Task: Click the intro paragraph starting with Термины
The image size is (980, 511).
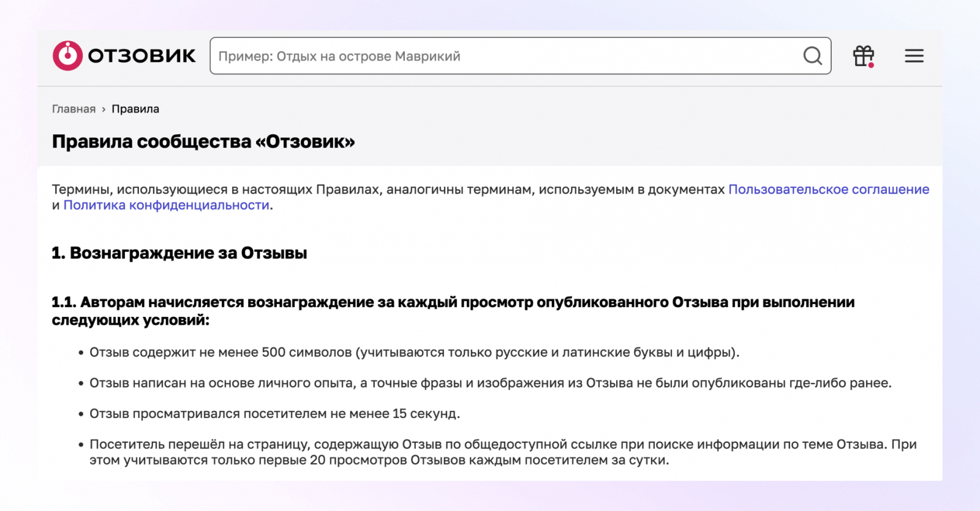Action: [390, 189]
